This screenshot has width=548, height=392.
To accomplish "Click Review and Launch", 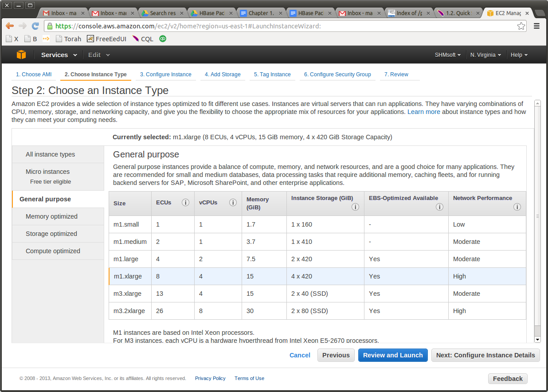I will click(393, 355).
